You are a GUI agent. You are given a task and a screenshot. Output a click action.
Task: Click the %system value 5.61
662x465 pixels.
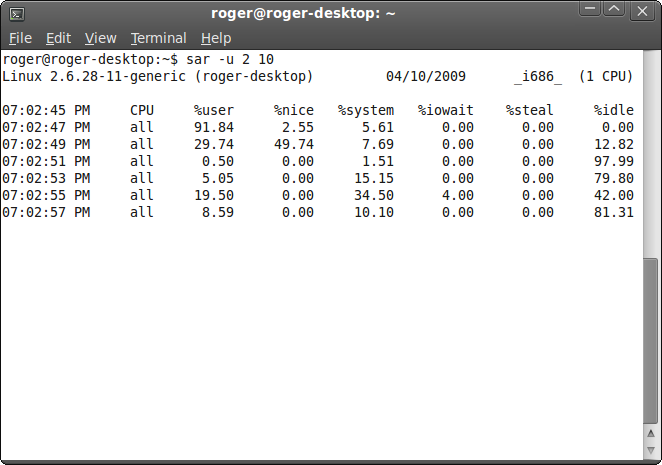click(x=378, y=127)
